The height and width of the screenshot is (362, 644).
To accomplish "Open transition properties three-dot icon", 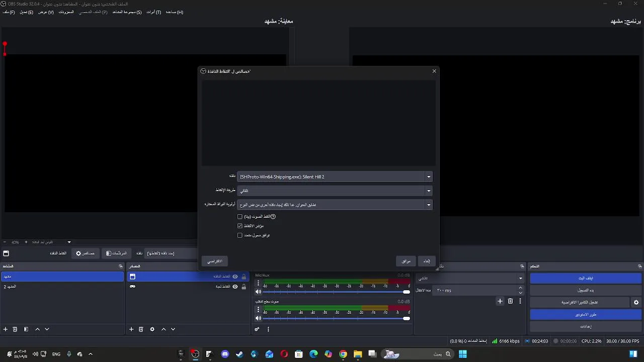I will [x=520, y=301].
